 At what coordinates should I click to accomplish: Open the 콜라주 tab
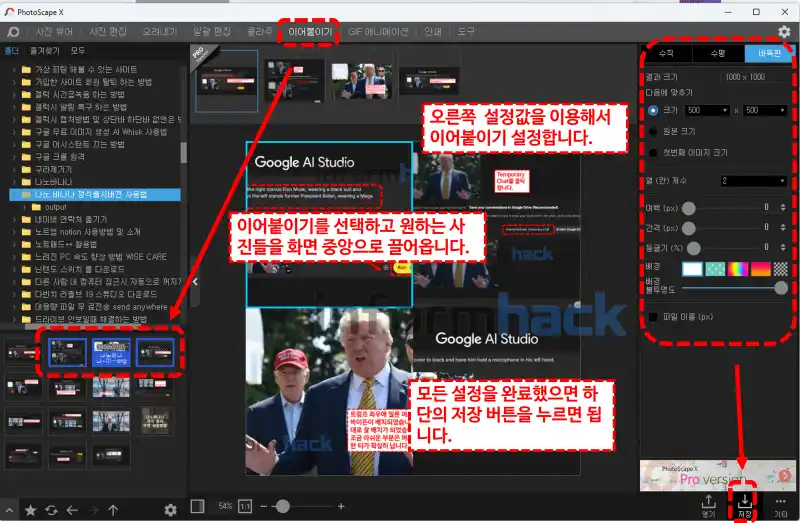[x=260, y=32]
